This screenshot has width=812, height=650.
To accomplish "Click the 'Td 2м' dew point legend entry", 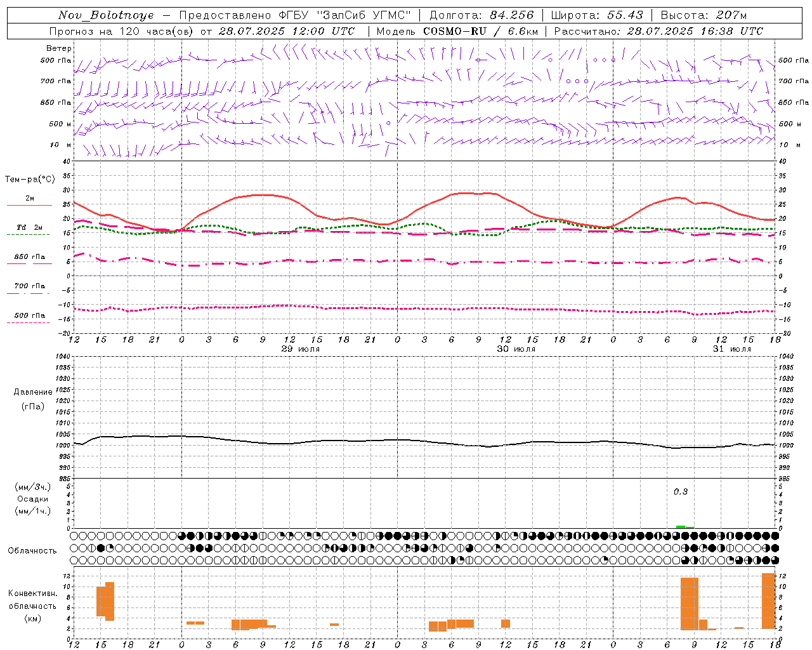I will (x=30, y=227).
